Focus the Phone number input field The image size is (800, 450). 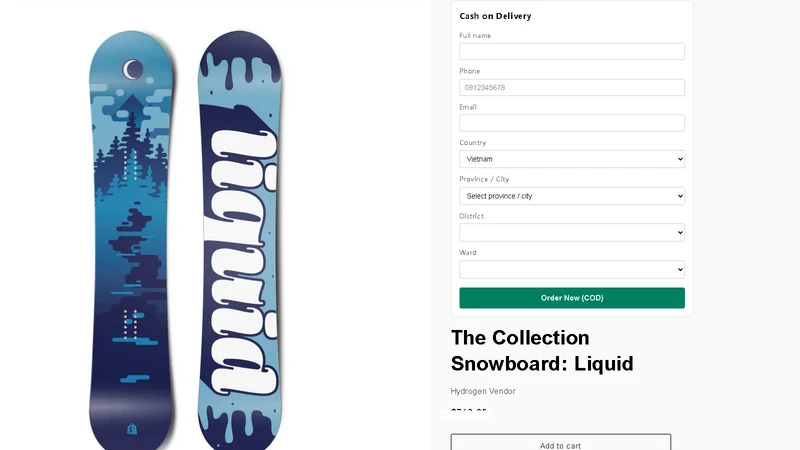[x=571, y=87]
